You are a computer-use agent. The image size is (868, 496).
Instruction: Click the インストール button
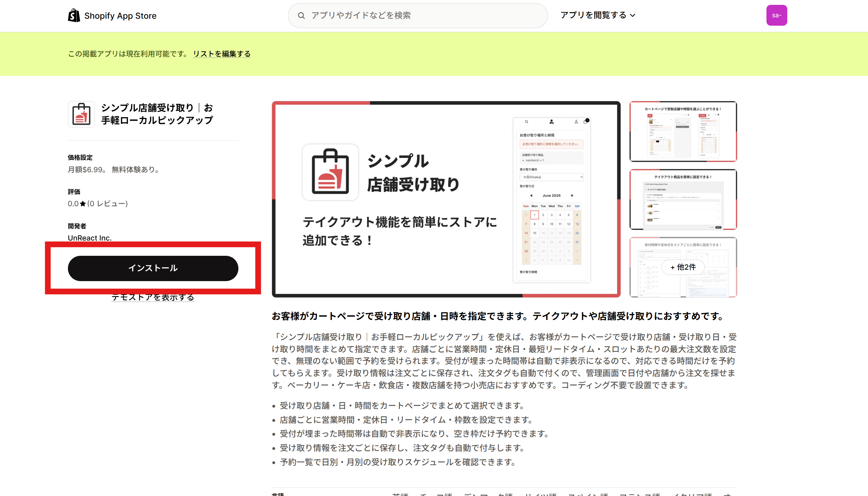click(x=153, y=268)
